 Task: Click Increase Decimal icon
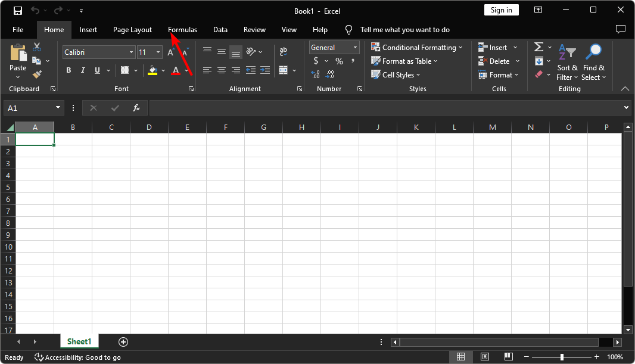click(316, 74)
